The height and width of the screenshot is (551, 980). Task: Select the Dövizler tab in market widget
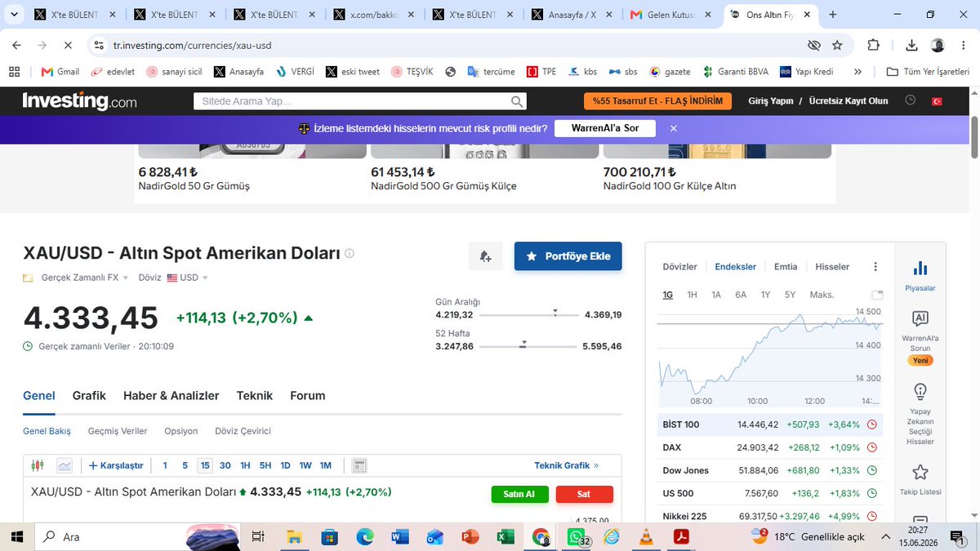[x=679, y=267]
